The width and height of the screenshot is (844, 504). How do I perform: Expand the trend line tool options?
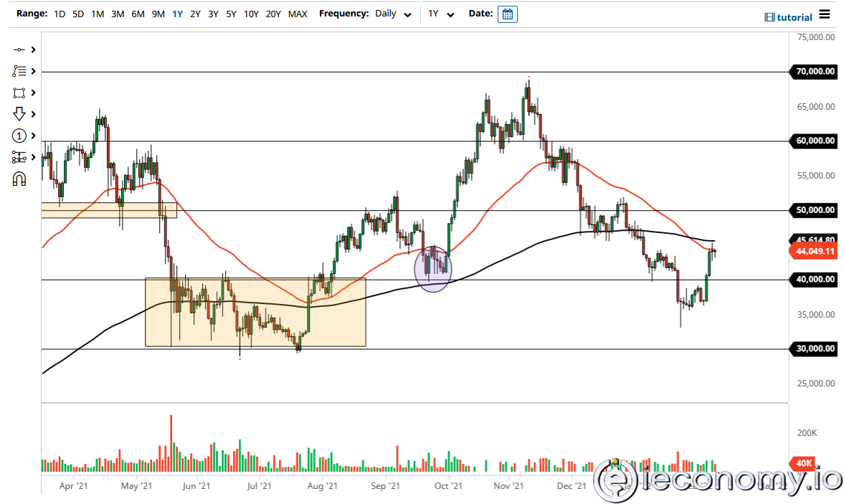(x=32, y=49)
